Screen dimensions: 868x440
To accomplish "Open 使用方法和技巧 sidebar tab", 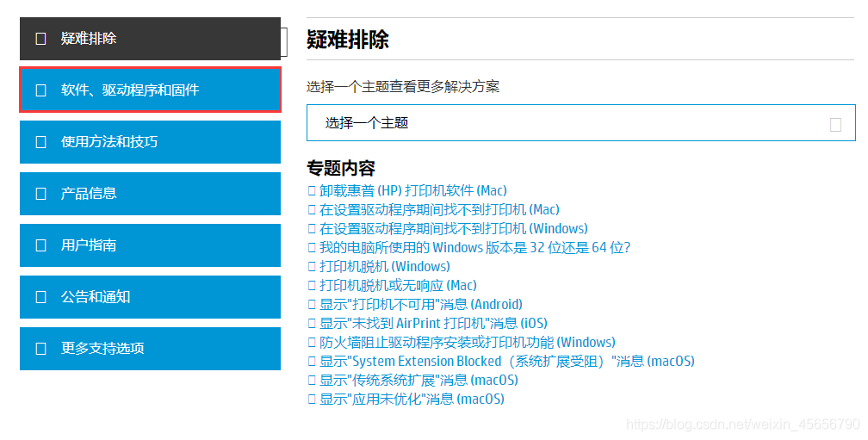I will 150,142.
